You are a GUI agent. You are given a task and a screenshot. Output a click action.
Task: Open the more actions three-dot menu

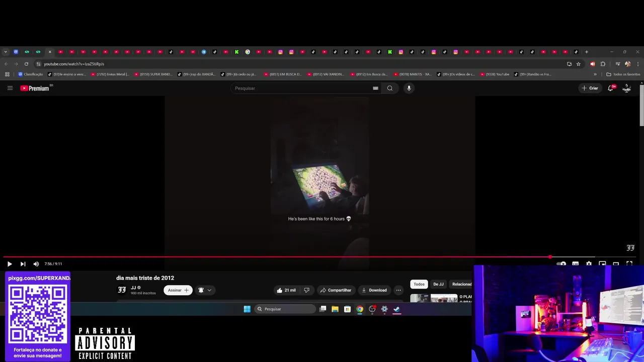(398, 290)
